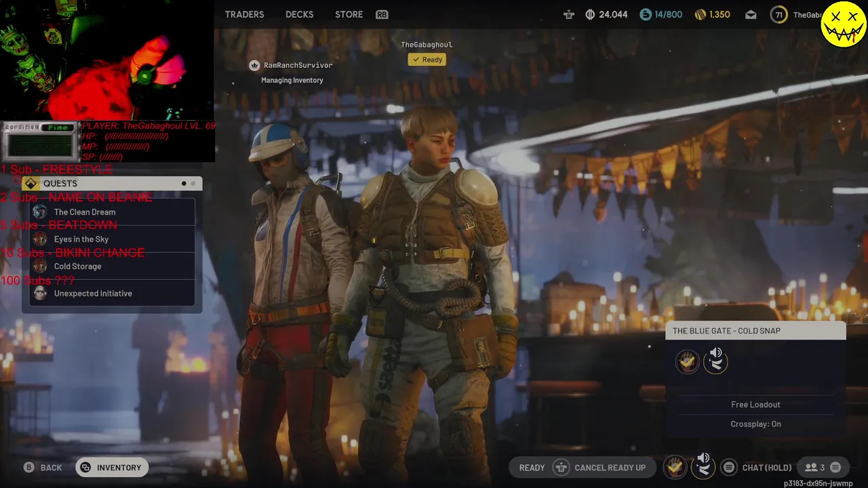Click the hand checkmark icon in bottom bar
Viewport: 868px width, 488px height.
[x=675, y=466]
